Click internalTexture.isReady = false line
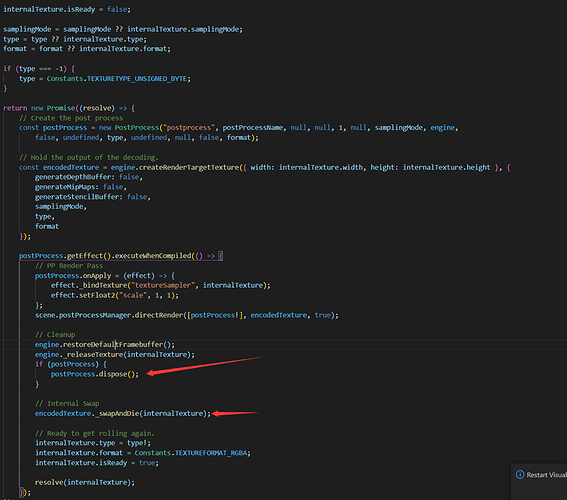This screenshot has height=500, width=567. click(67, 9)
